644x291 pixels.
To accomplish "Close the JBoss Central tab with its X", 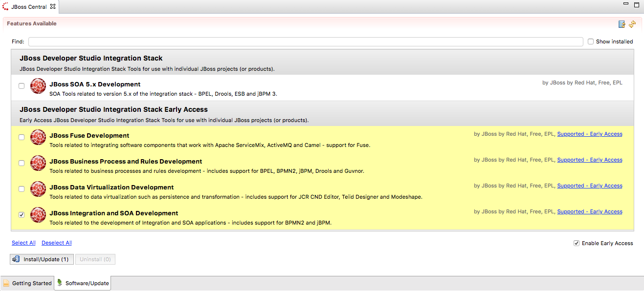I will (53, 6).
